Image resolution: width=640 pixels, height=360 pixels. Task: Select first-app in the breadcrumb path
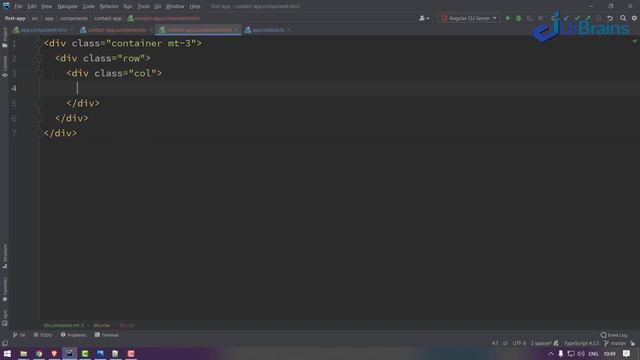click(15, 18)
